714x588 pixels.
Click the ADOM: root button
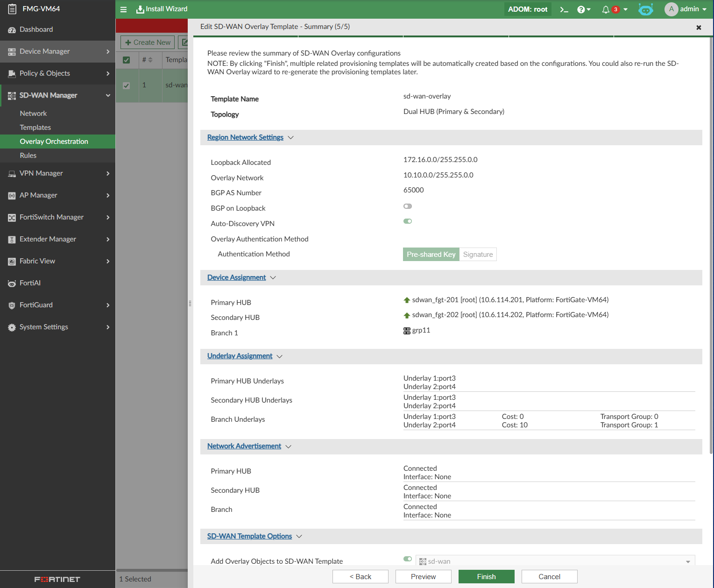528,9
